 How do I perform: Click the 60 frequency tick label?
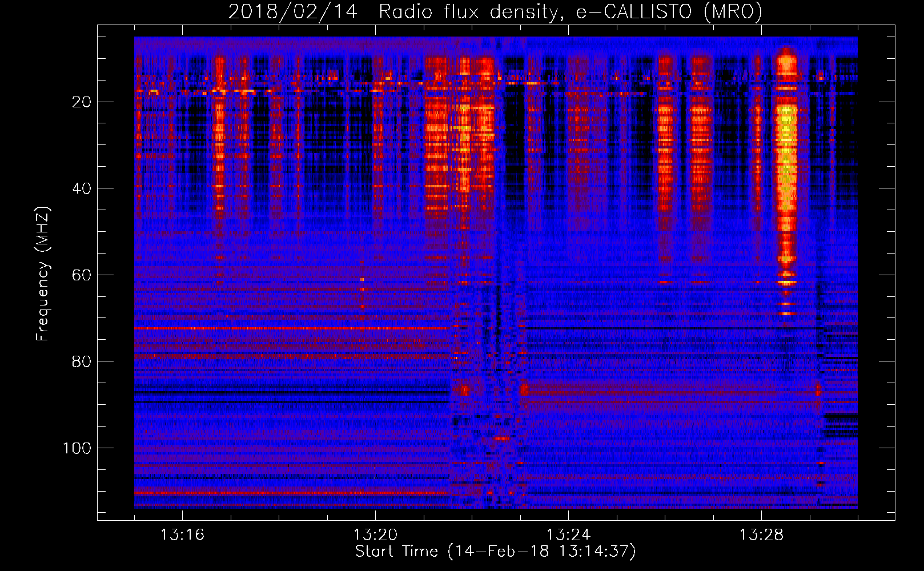82,275
